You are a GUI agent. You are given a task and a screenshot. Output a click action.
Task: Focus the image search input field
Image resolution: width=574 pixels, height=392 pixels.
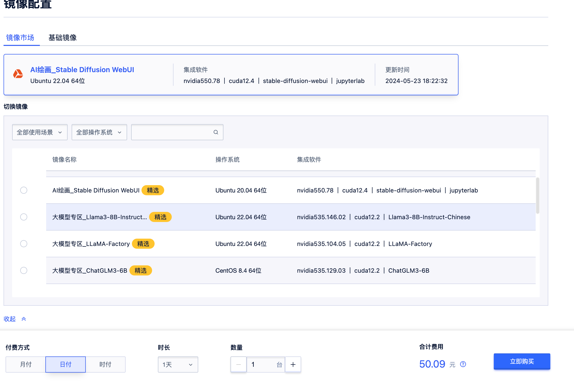[x=171, y=132]
